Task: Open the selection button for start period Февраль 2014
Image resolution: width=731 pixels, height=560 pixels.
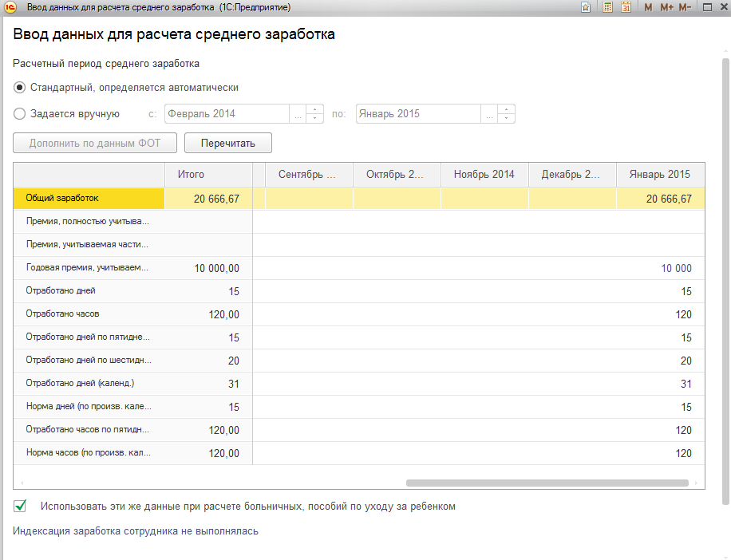Action: pyautogui.click(x=298, y=114)
